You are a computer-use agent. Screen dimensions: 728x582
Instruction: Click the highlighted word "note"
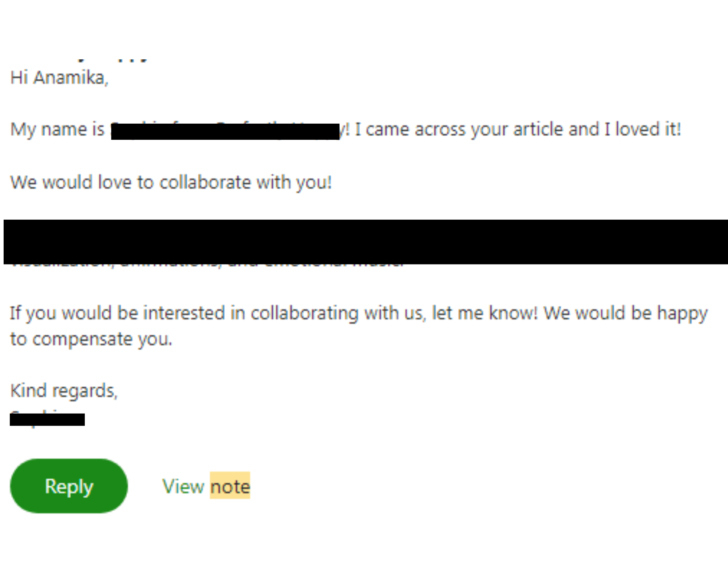click(230, 486)
